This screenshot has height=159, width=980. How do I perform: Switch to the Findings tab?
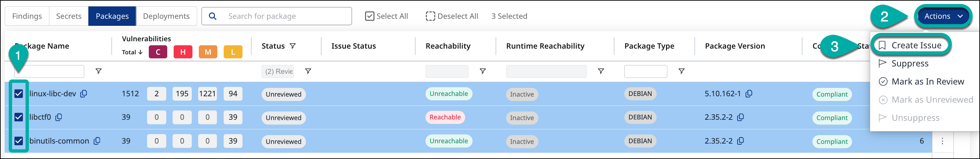(27, 16)
